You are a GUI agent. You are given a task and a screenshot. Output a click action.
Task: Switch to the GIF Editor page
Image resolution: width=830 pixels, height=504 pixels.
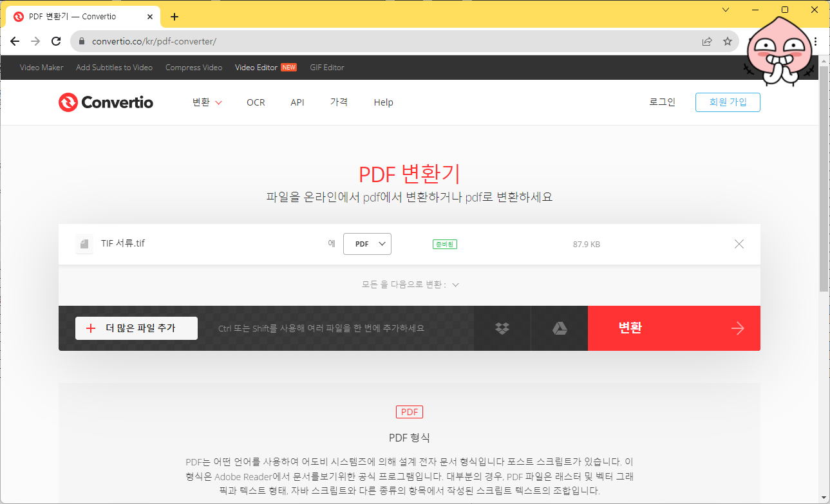pos(326,67)
